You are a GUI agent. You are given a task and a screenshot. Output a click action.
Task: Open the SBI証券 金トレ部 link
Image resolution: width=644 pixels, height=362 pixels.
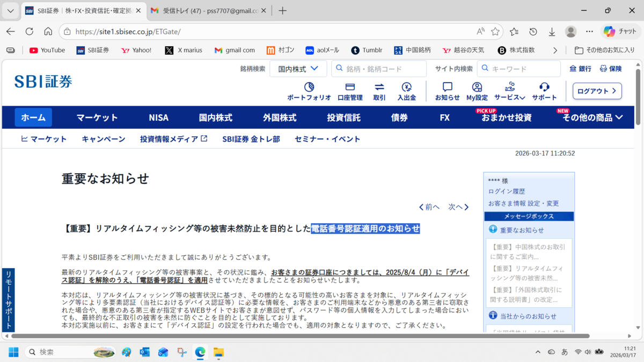(251, 139)
